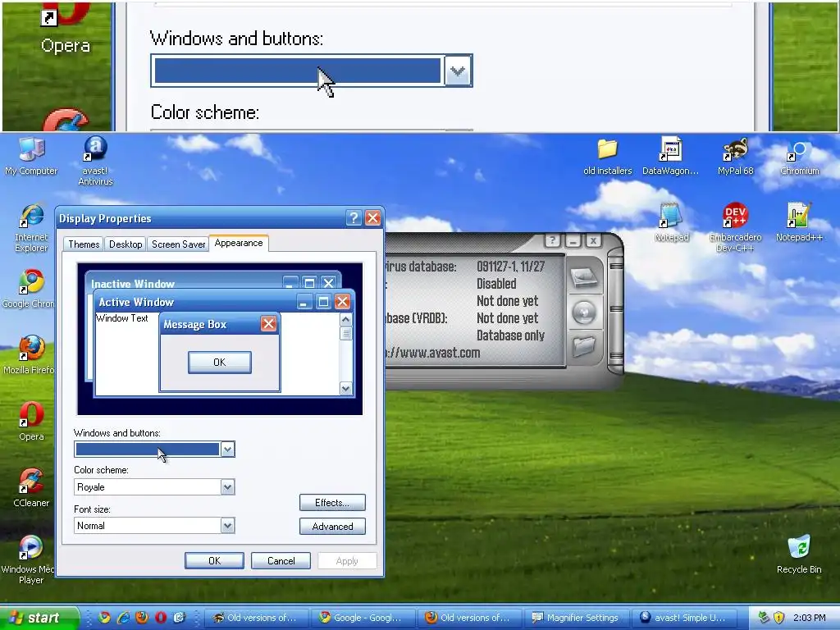This screenshot has height=630, width=840.
Task: Click preview window scrollbar down arrow
Action: point(345,389)
